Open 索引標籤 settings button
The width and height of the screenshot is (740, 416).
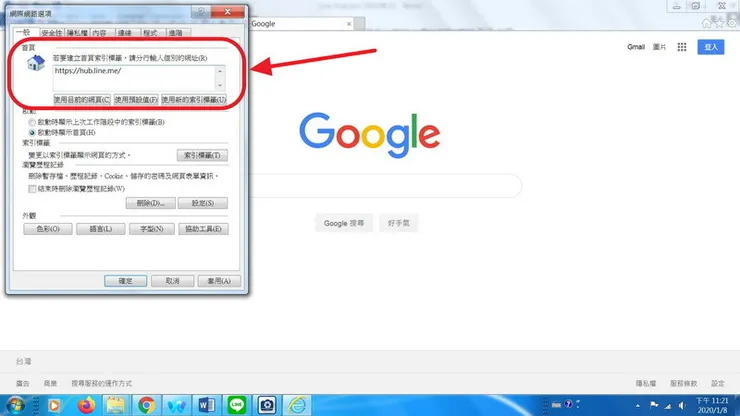click(202, 155)
